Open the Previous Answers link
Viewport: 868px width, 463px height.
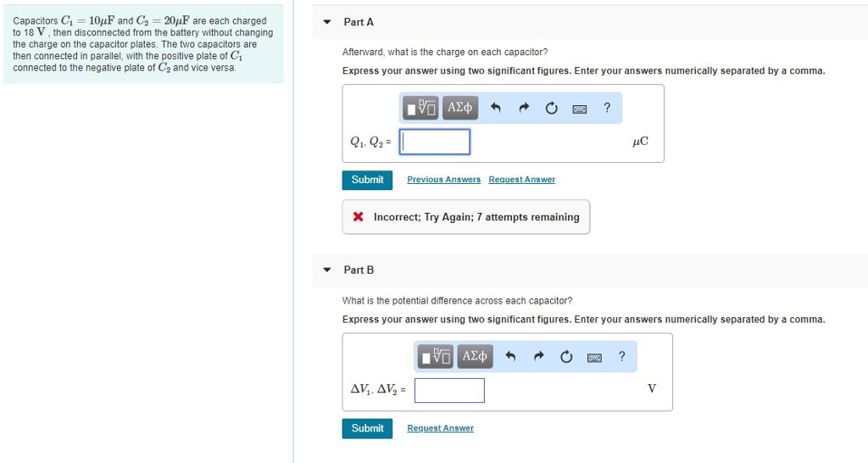[x=443, y=180]
